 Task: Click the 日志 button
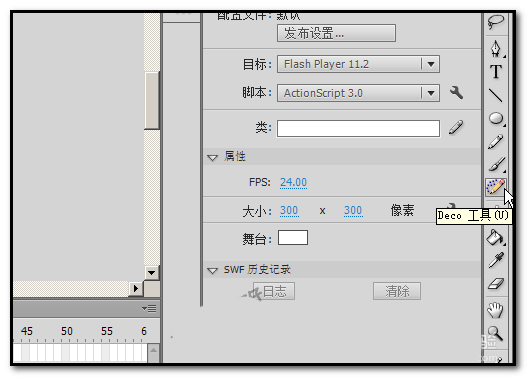(x=274, y=291)
